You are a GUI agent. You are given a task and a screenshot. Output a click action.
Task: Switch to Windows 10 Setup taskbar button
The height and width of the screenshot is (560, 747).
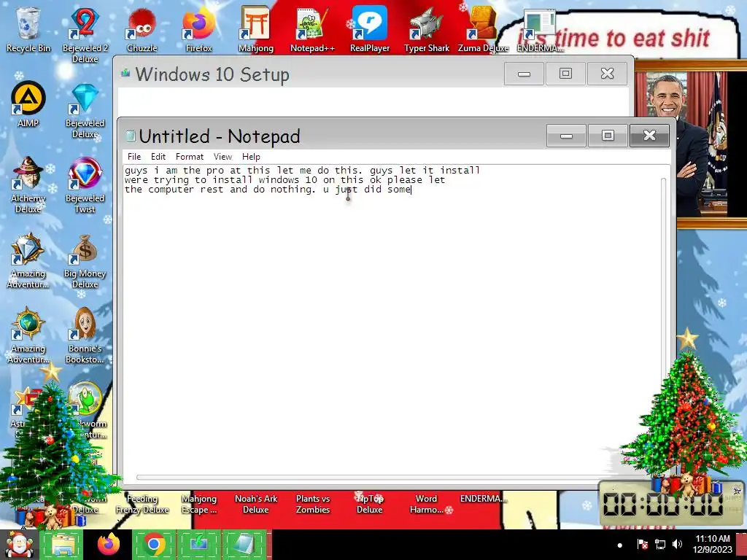pyautogui.click(x=198, y=545)
